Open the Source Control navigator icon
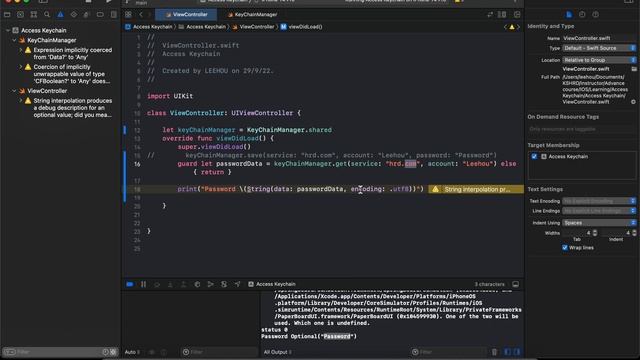This screenshot has width=640, height=360. 20,15
